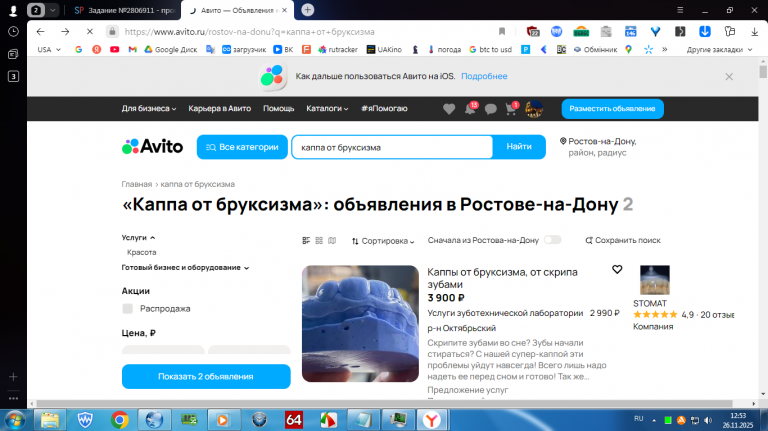Image resolution: width=768 pixels, height=431 pixels.
Task: Click the bookmark icon in the address bar
Action: point(502,32)
